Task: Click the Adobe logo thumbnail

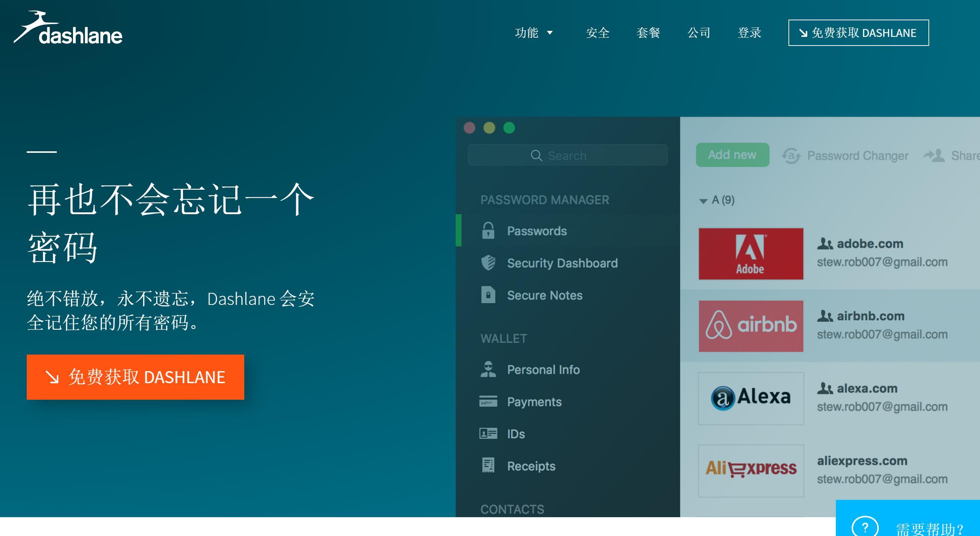Action: 751,254
